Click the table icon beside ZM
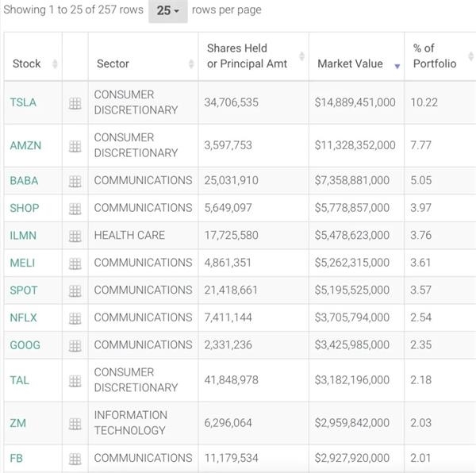The height and width of the screenshot is (473, 476). [75, 424]
